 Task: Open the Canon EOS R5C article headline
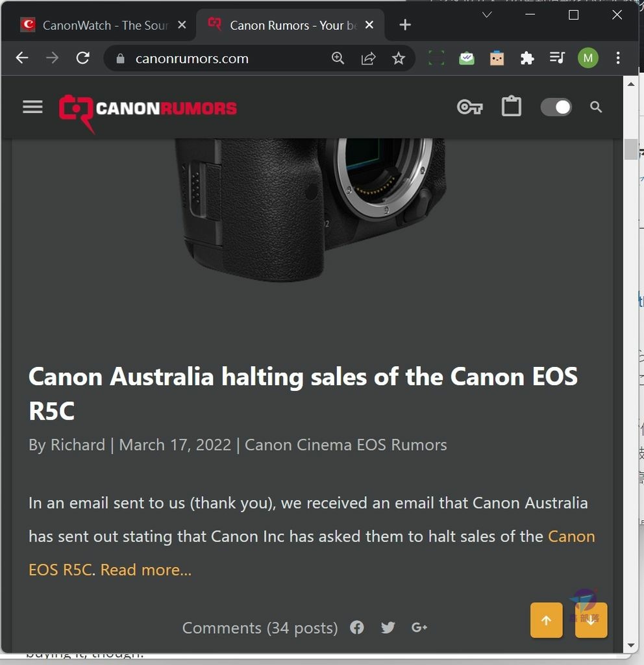[303, 393]
